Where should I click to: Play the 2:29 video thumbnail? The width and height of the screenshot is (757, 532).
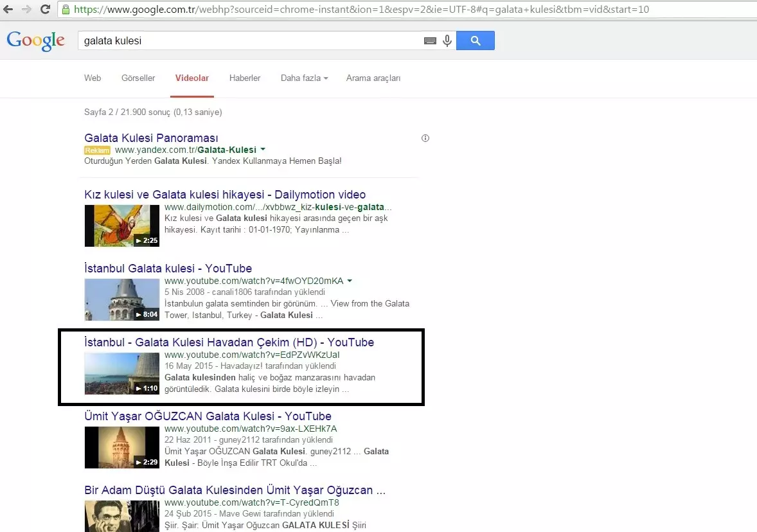(121, 447)
